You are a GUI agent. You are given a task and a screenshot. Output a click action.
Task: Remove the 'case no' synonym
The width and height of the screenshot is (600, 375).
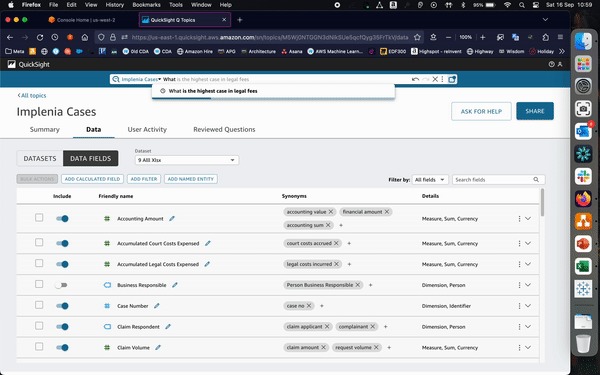tap(309, 306)
